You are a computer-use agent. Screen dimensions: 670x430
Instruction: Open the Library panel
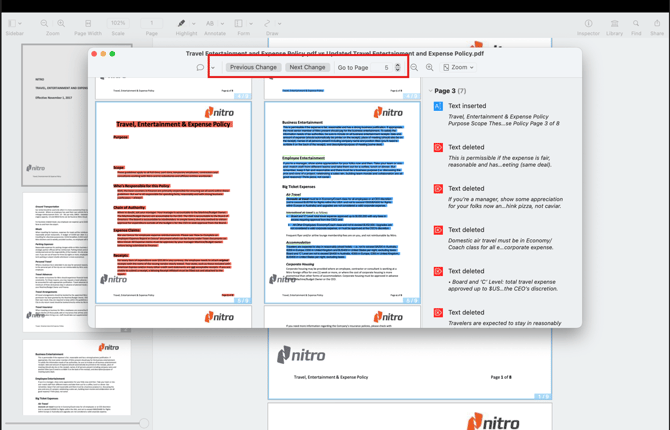[x=614, y=25]
